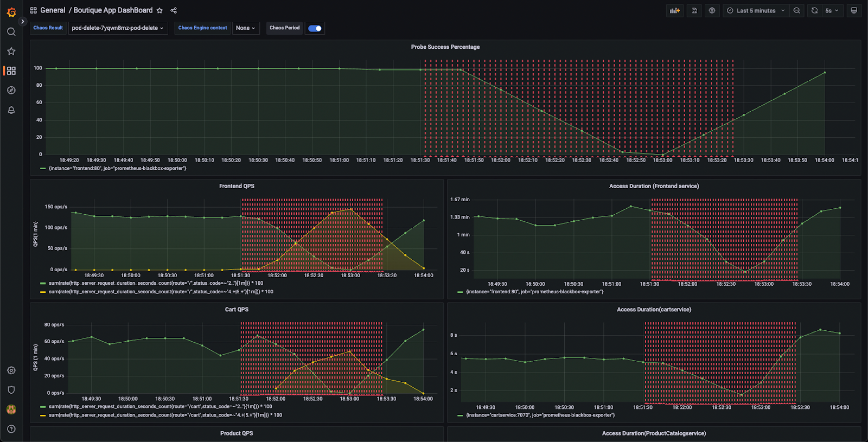The height and width of the screenshot is (442, 868).
Task: Open Access Duration(cartservice) panel title menu
Action: point(654,310)
